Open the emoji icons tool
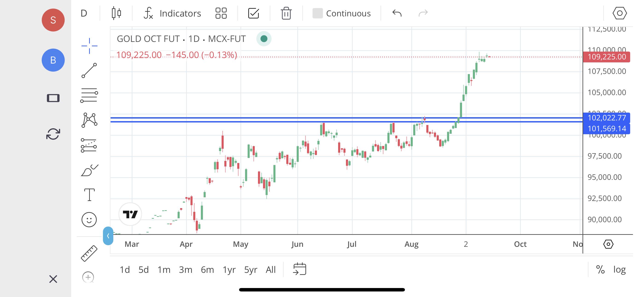 coord(89,220)
